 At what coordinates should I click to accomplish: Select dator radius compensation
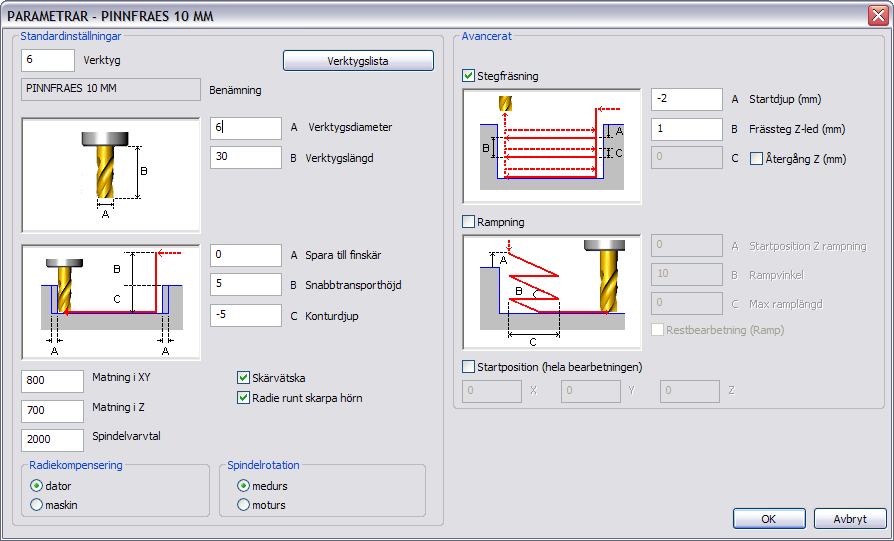(36, 486)
